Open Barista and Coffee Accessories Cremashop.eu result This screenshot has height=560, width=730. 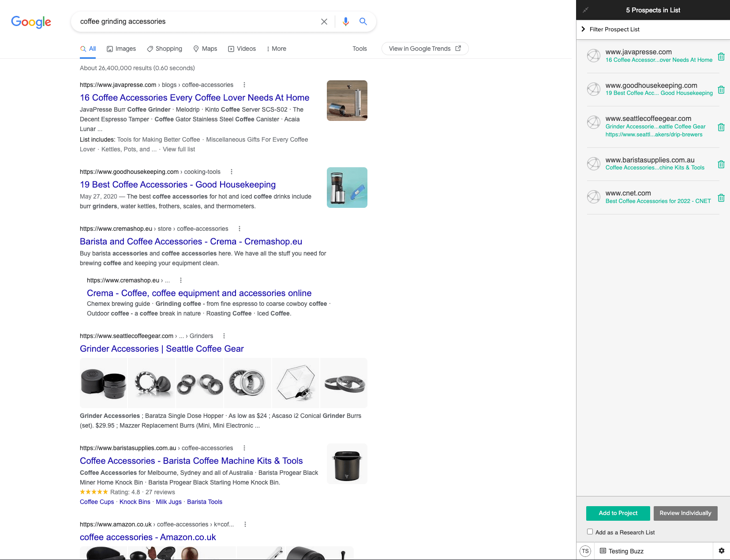point(191,241)
